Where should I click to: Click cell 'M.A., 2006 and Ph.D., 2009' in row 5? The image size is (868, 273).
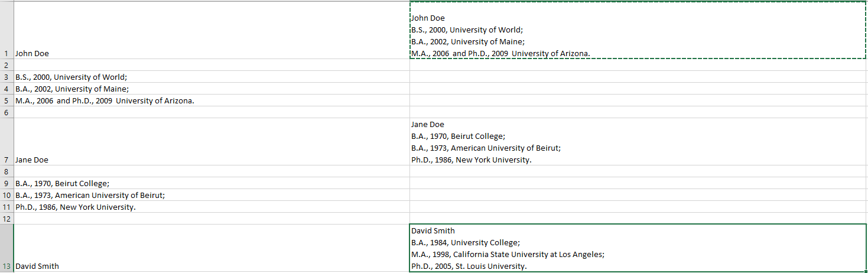tap(212, 100)
